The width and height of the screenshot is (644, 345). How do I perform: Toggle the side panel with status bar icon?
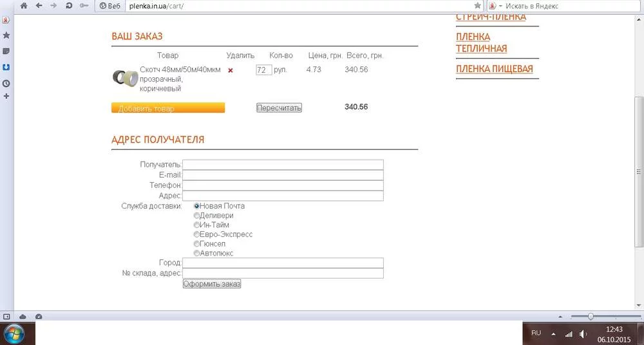(6, 317)
